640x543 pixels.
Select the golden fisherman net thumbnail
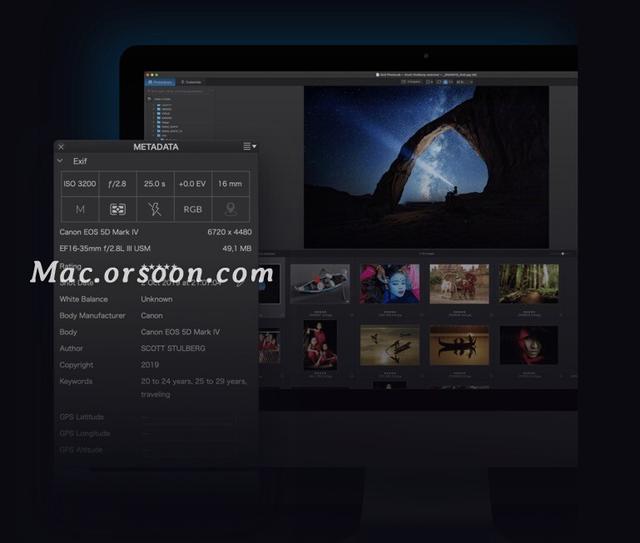(x=389, y=345)
